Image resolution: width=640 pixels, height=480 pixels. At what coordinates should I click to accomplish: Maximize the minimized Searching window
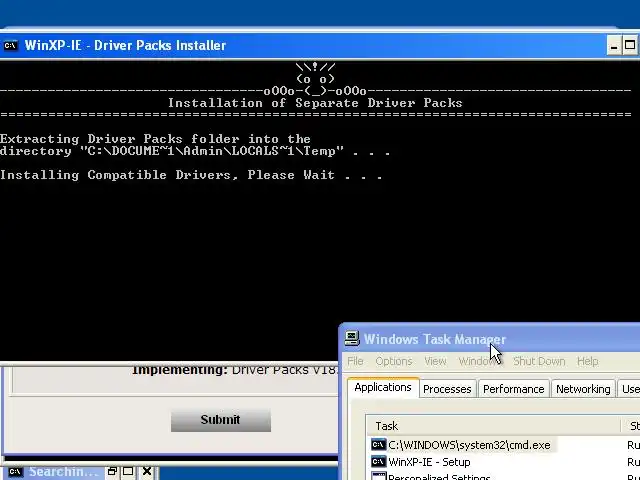[128, 471]
